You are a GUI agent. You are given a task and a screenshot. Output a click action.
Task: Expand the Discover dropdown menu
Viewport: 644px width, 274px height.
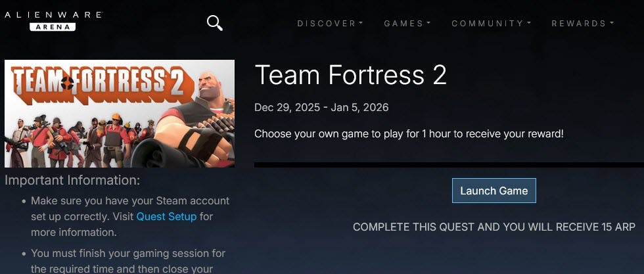(330, 24)
